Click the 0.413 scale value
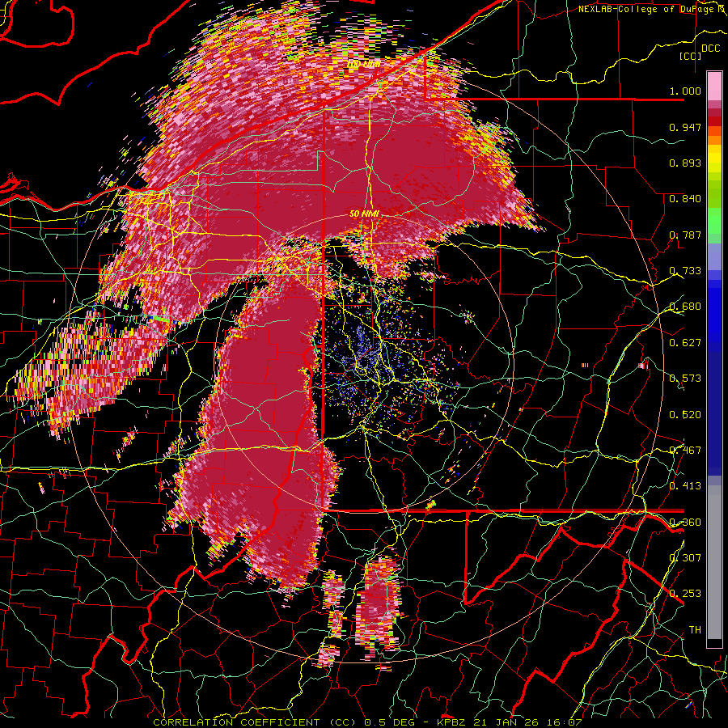 click(685, 486)
